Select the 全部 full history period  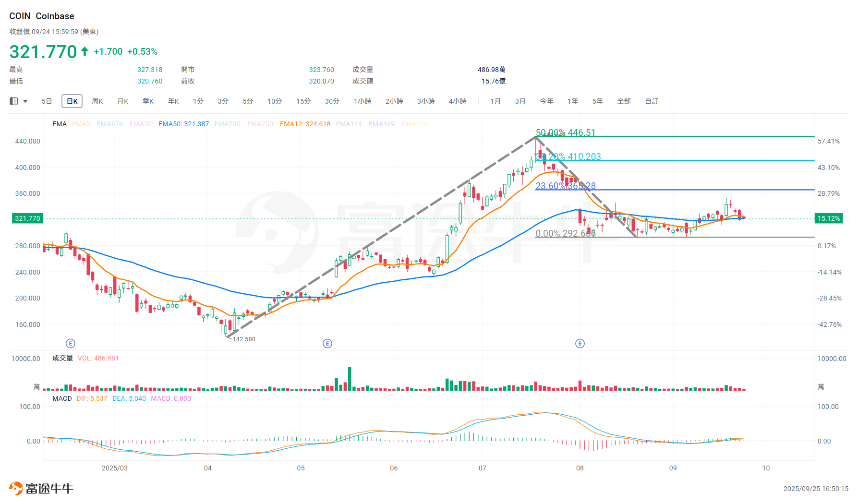click(624, 101)
